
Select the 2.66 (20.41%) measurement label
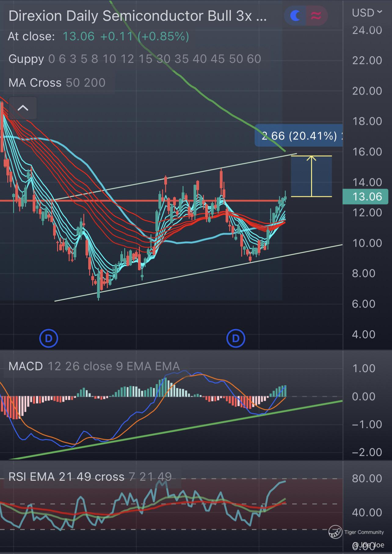coord(299,136)
